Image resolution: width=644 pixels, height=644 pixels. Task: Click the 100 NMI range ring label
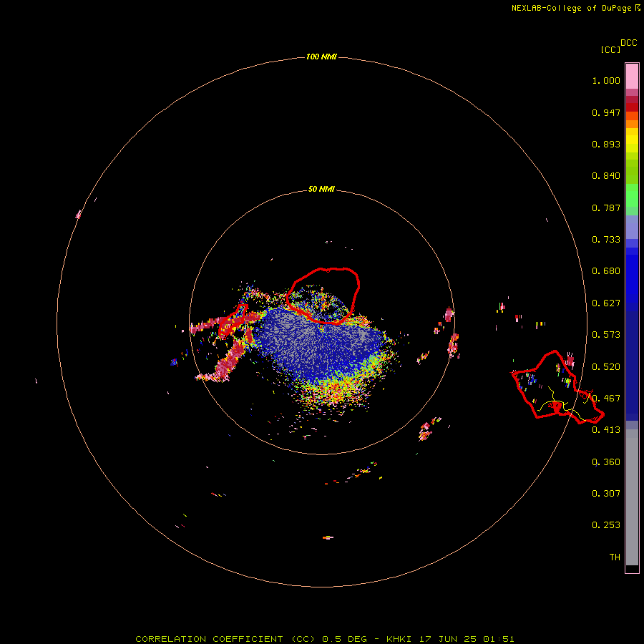tap(321, 57)
